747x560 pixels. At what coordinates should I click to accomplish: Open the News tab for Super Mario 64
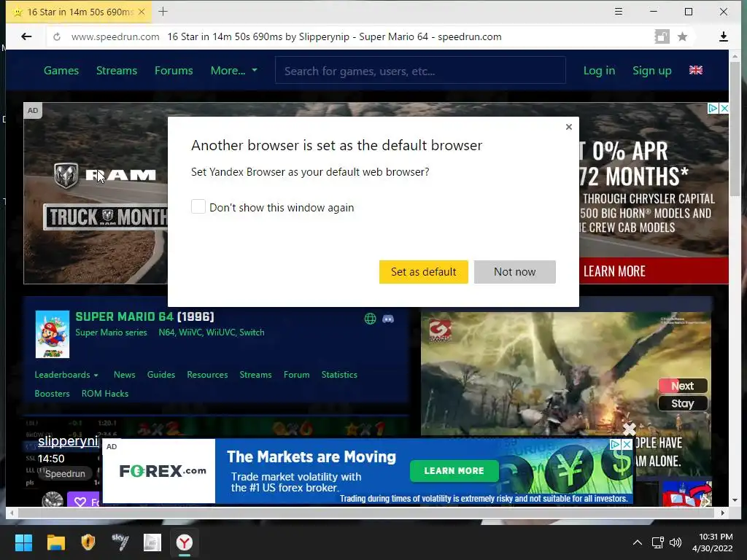124,375
